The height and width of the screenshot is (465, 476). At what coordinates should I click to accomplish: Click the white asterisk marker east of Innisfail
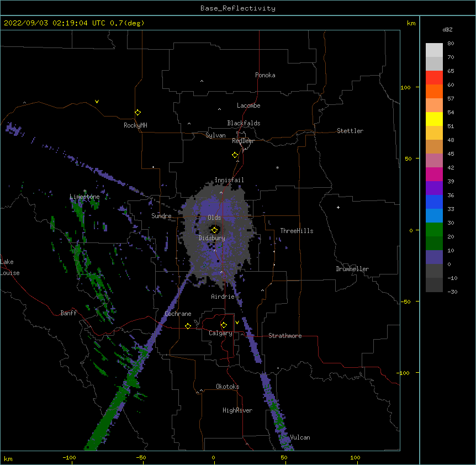pyautogui.click(x=277, y=167)
